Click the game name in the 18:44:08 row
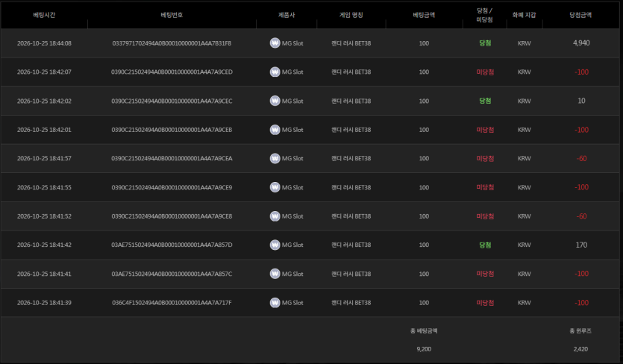623x364 pixels. point(351,43)
